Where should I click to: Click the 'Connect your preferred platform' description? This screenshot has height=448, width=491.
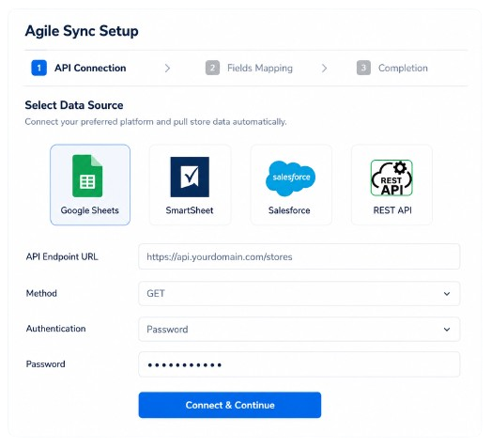(156, 121)
